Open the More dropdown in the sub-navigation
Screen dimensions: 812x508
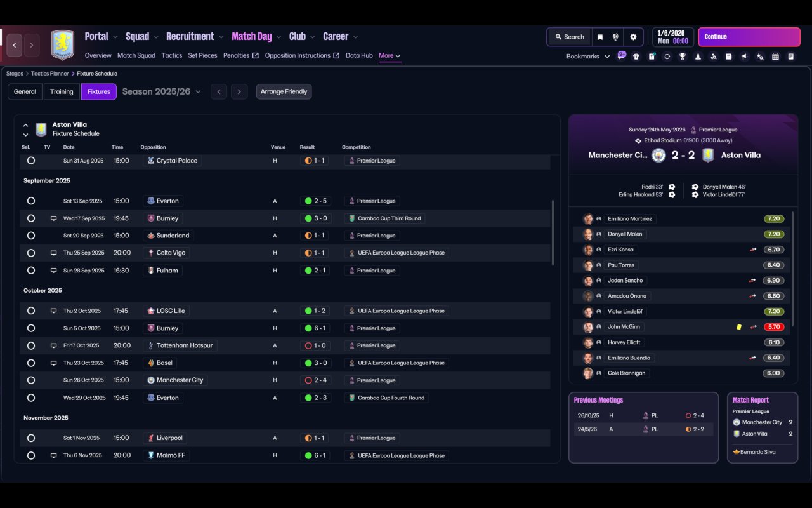(x=390, y=56)
